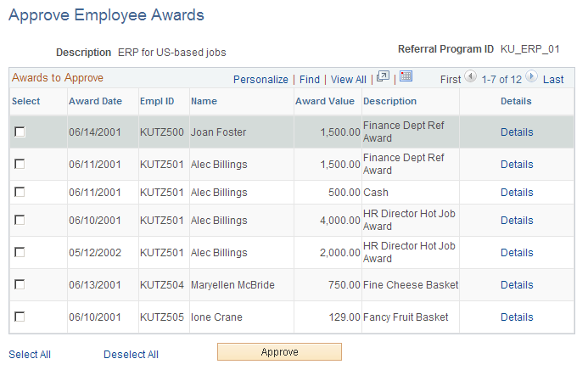Click Fine Cheese Basket description

pyautogui.click(x=411, y=284)
